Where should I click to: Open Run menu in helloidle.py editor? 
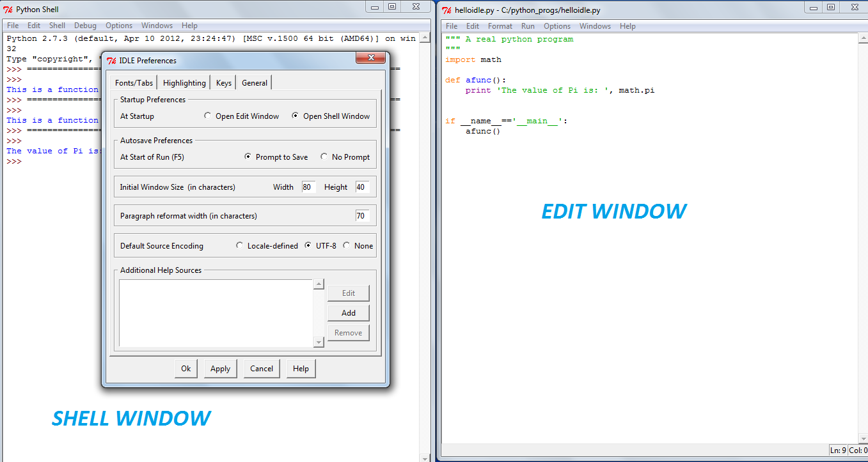(528, 26)
